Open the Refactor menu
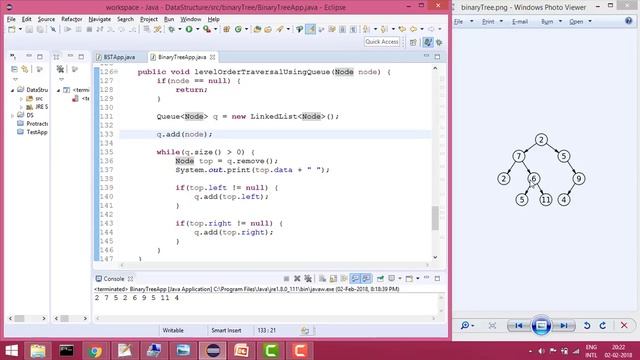The width and height of the screenshot is (640, 360). click(71, 19)
